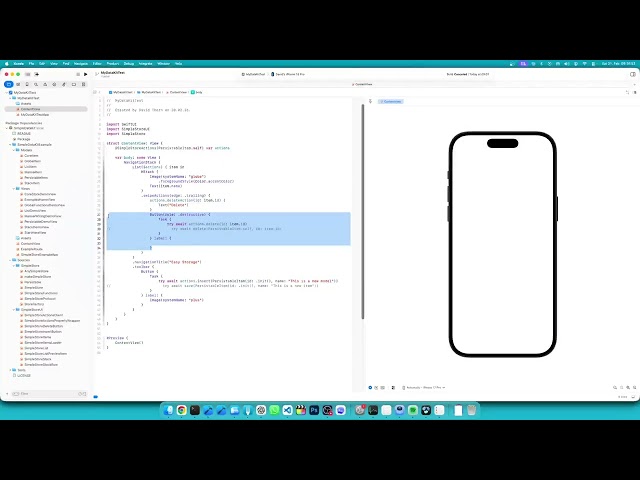Viewport: 640px width, 480px height.
Task: Open the Debug navigator
Action: [64, 84]
